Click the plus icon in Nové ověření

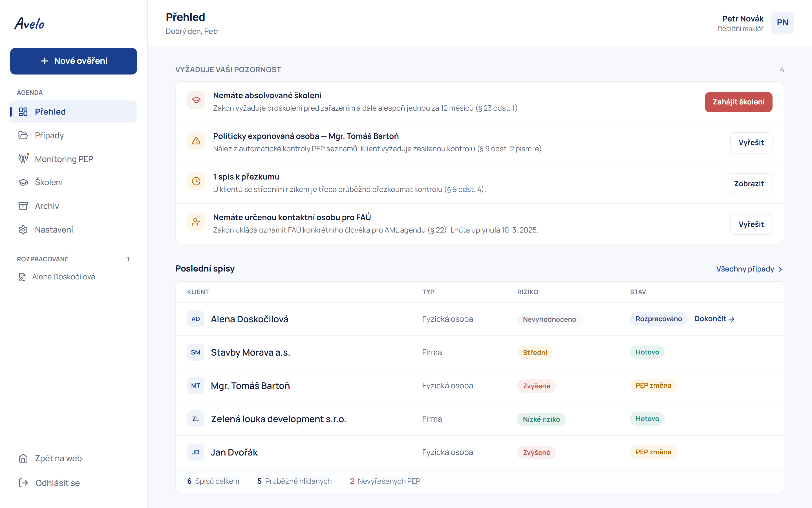point(44,61)
